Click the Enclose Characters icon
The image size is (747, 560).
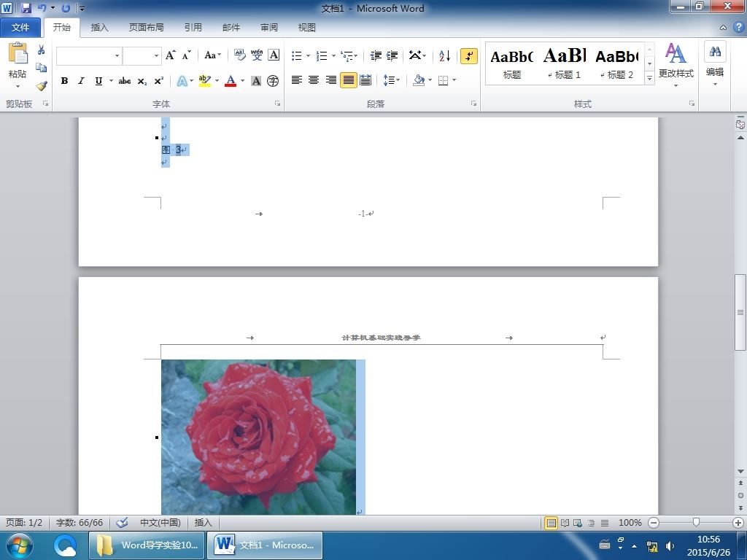pyautogui.click(x=273, y=81)
